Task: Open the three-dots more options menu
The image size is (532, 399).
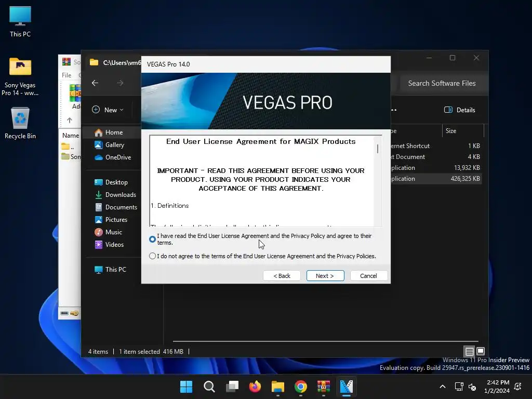Action: tap(394, 110)
